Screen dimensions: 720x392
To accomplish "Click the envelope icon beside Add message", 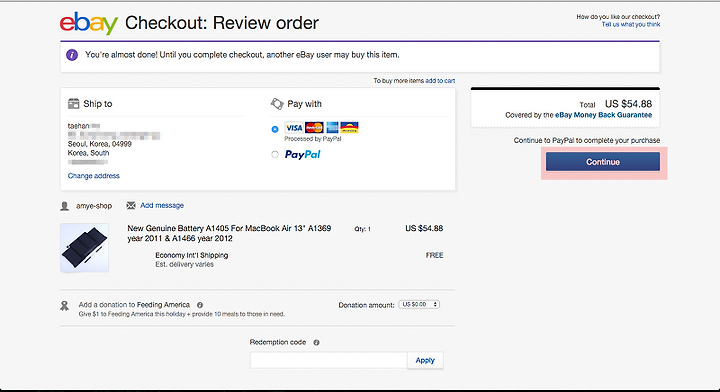I will click(131, 205).
